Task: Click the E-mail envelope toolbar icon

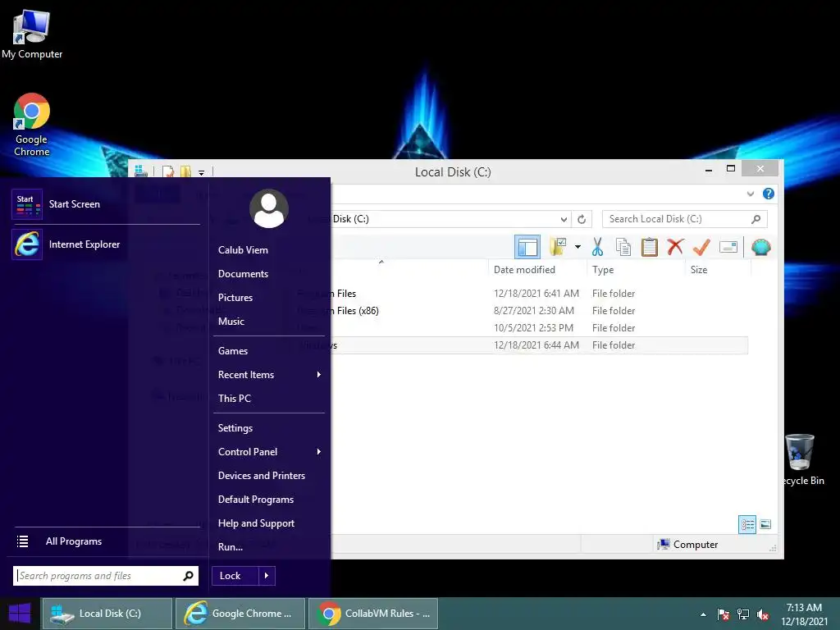Action: pyautogui.click(x=728, y=247)
